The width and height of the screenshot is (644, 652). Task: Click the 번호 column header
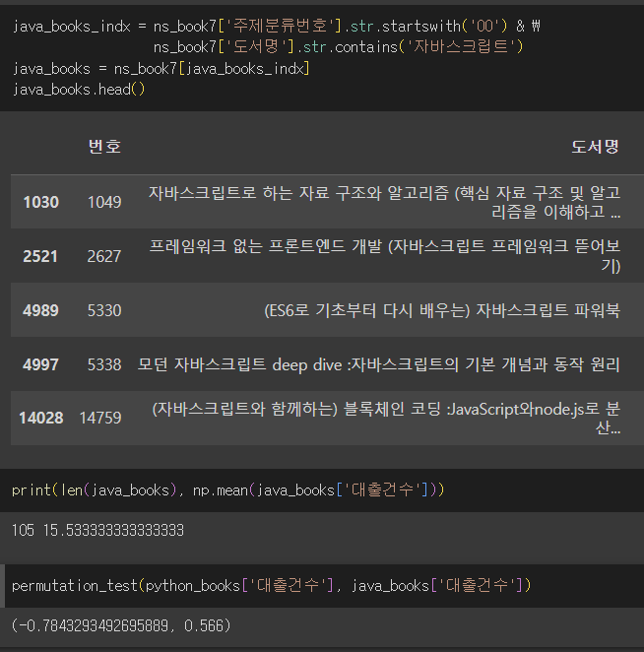(104, 147)
